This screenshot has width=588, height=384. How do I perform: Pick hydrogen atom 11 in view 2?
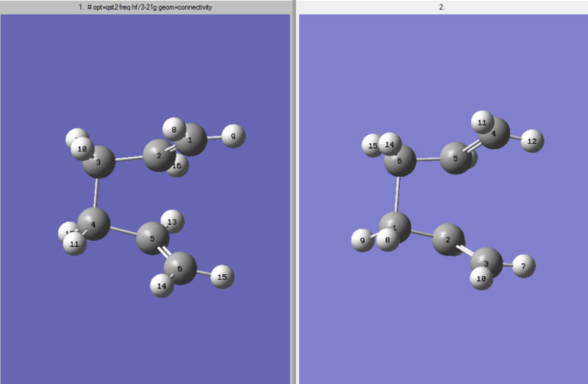pos(482,122)
